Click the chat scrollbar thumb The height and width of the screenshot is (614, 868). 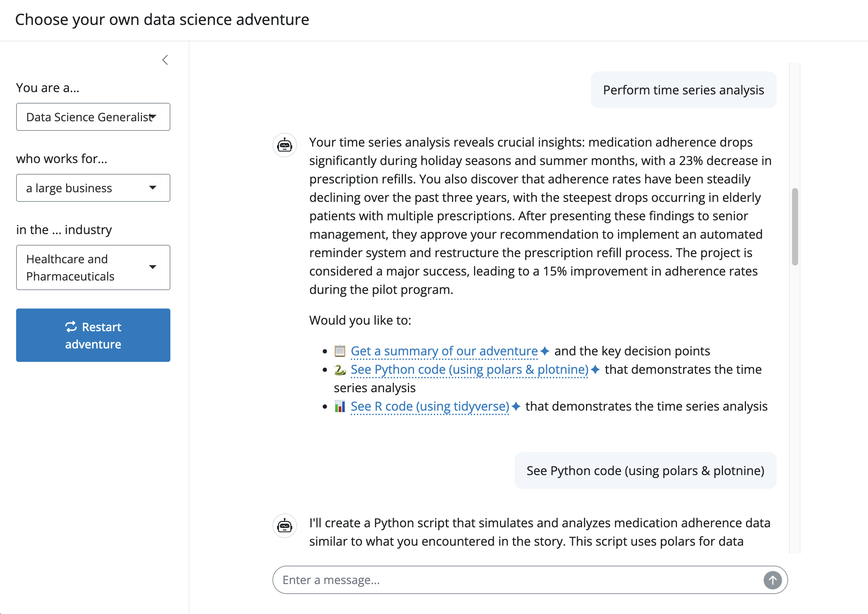[x=795, y=226]
